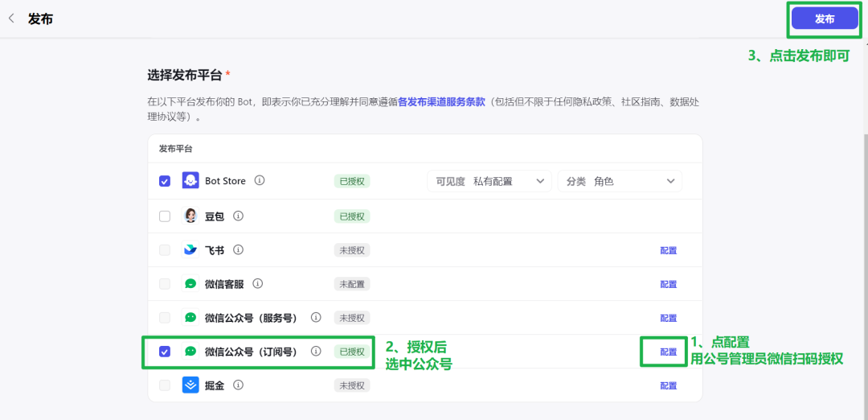Click the 已授权 badge in 豆包 row

point(351,216)
